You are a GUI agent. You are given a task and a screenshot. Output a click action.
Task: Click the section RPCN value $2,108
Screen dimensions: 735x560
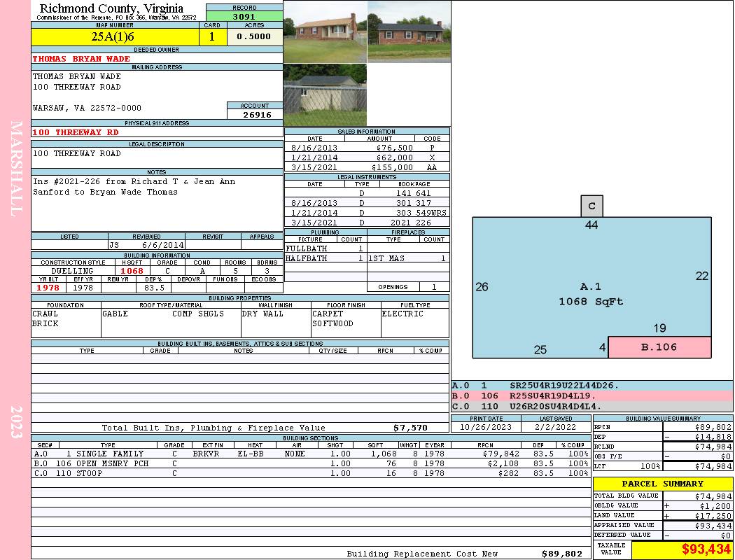[x=505, y=463]
